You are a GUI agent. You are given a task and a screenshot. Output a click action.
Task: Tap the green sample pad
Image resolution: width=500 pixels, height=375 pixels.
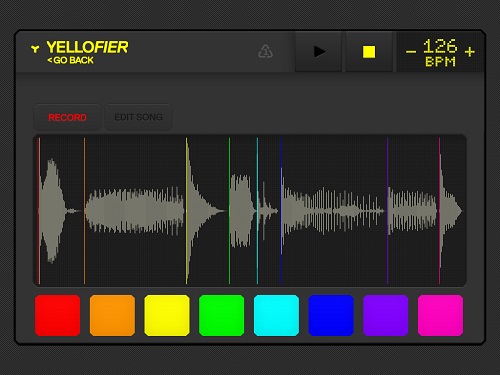click(x=222, y=315)
